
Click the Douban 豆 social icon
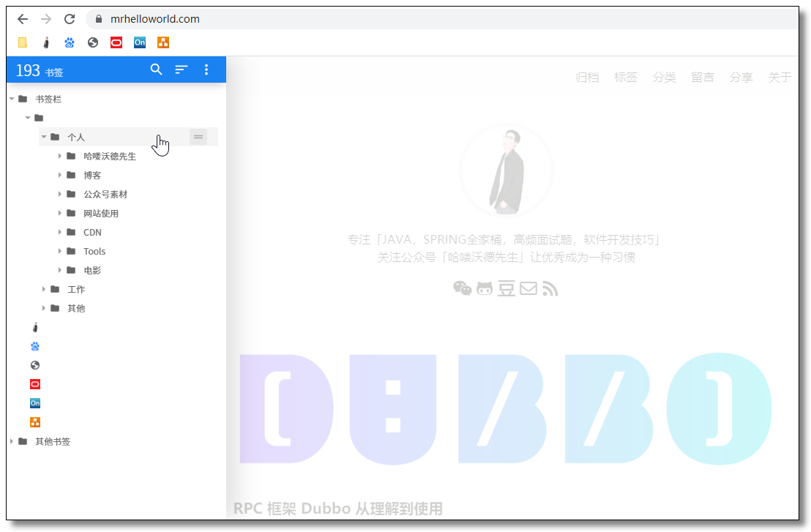(507, 288)
